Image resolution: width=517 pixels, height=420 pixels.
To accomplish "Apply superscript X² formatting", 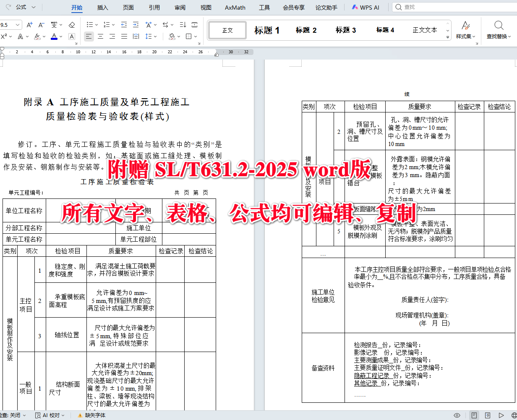I will click(x=4, y=37).
